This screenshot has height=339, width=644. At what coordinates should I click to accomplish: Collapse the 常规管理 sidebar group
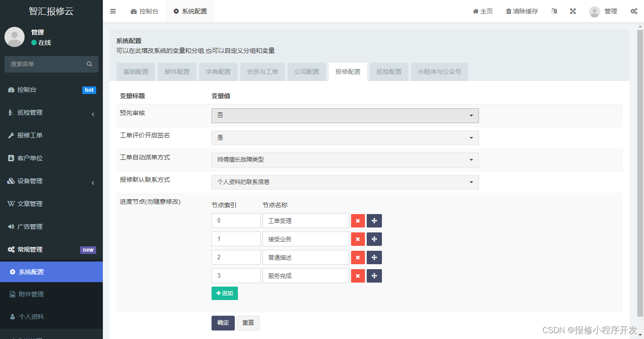tap(51, 249)
